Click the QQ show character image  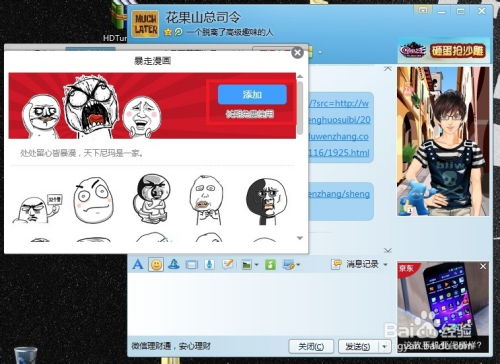click(x=443, y=141)
